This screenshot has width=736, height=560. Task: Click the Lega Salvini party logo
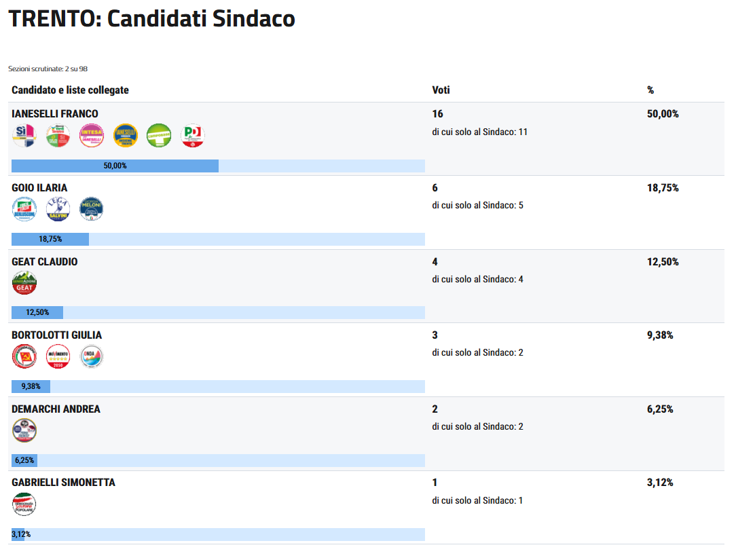58,209
